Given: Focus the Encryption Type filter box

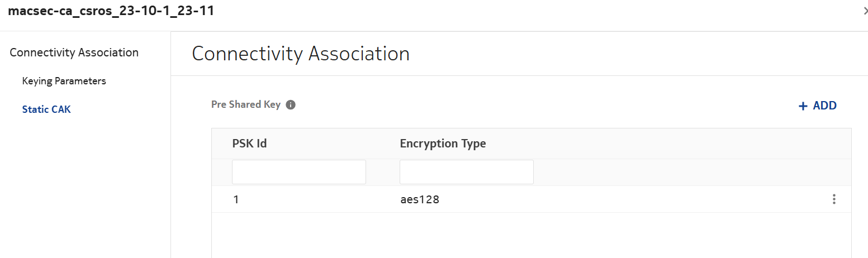Looking at the screenshot, I should pyautogui.click(x=466, y=172).
